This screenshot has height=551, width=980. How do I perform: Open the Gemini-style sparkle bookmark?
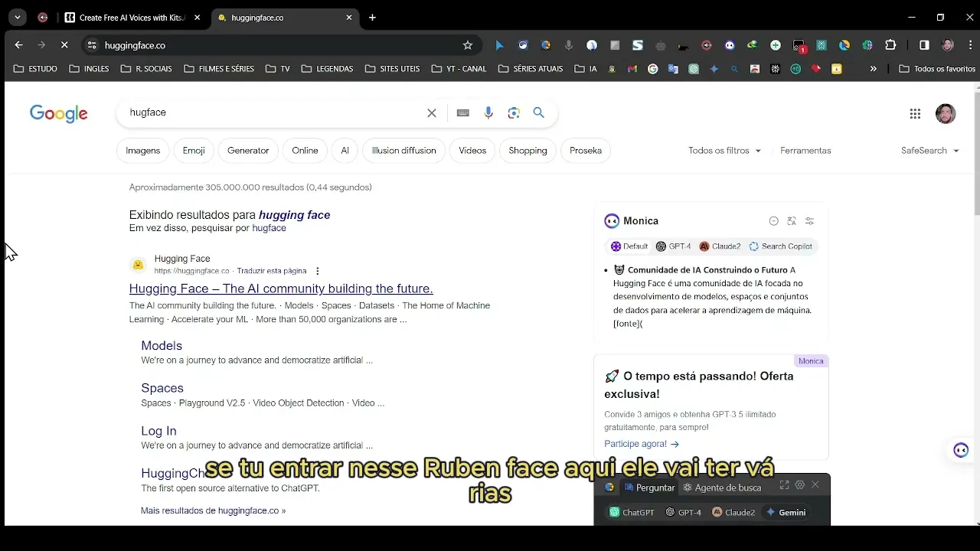714,69
